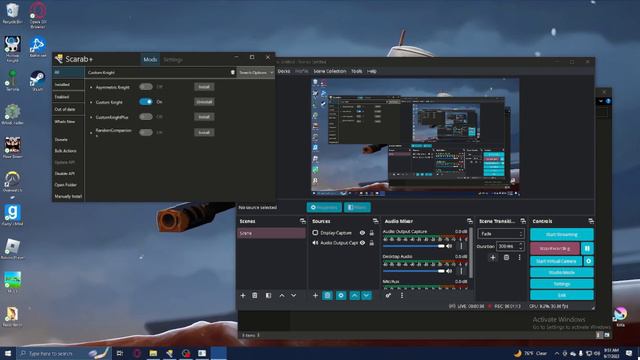Click the Audio Mixer scrollbar

471,253
